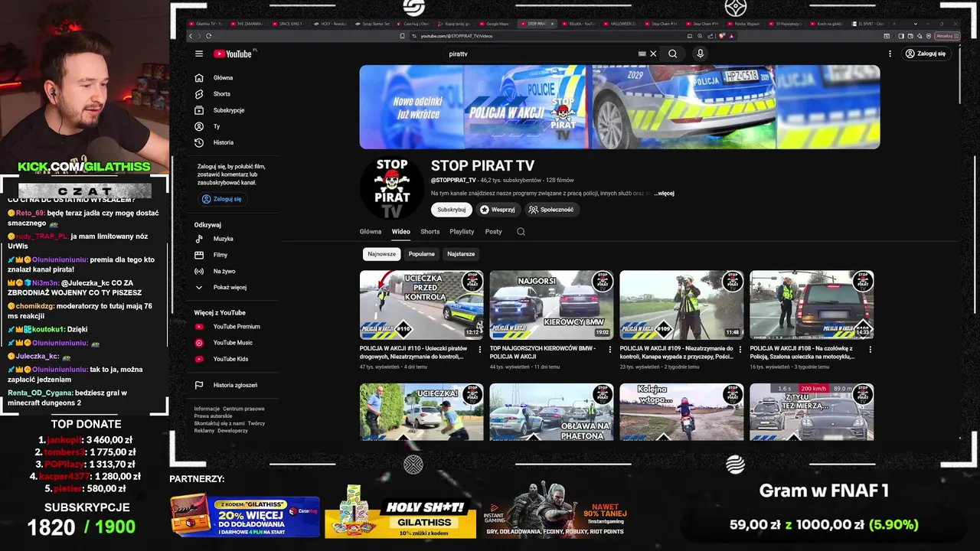980x551 pixels.
Task: Click the Prawa autorskie footer link
Action: click(x=214, y=416)
